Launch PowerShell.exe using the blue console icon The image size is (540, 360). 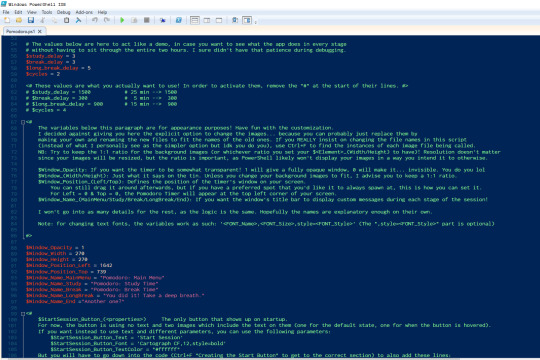tap(178, 20)
